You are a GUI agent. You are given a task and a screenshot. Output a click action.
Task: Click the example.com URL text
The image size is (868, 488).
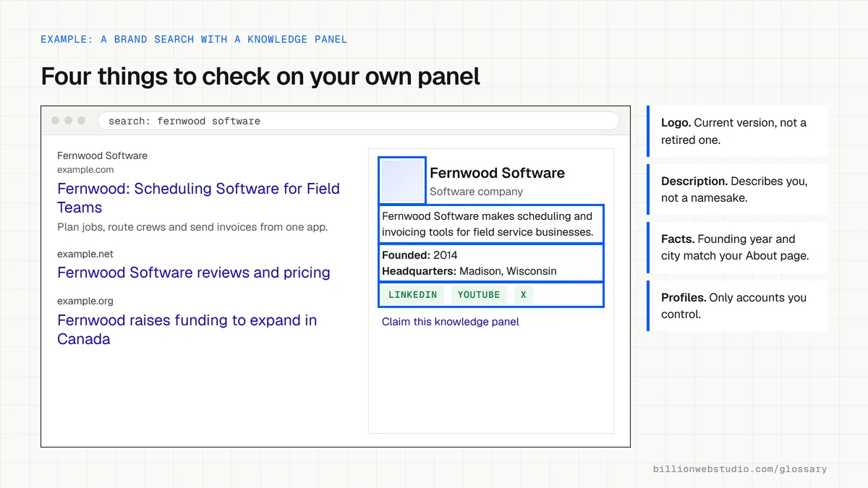point(85,170)
